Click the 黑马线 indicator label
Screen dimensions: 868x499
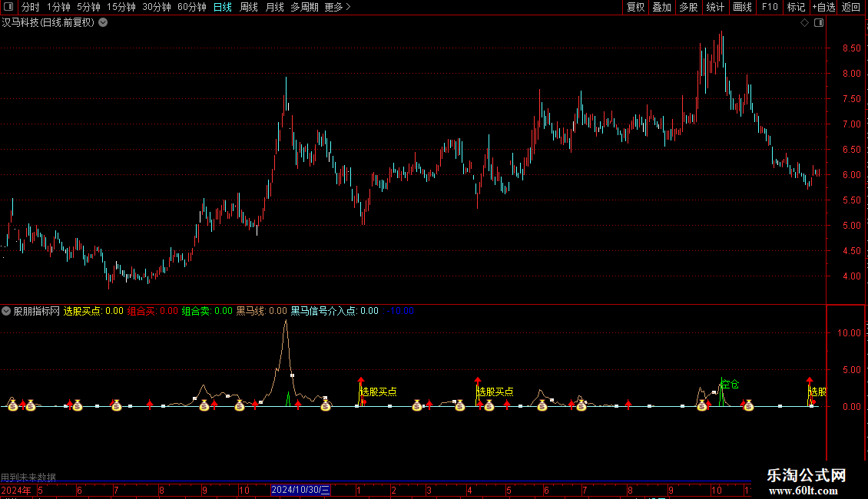click(x=250, y=311)
